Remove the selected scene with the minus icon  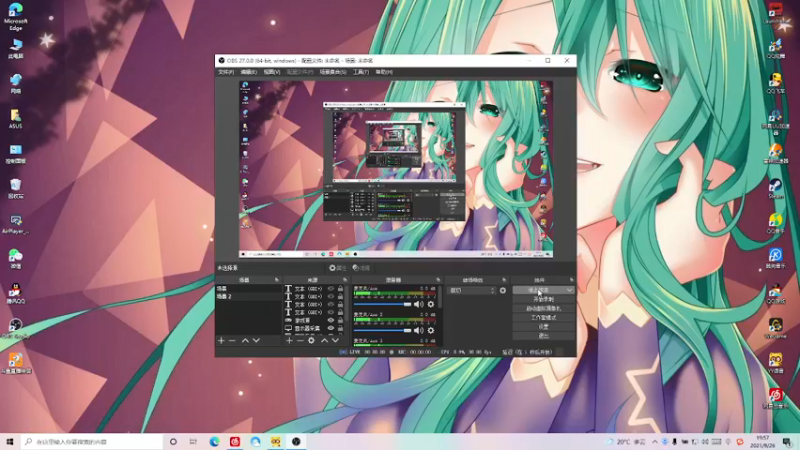tap(232, 340)
